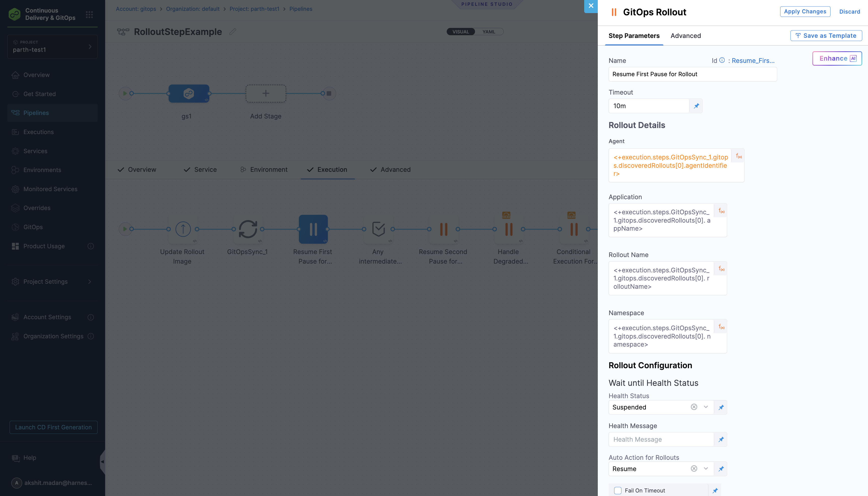
Task: Open the Auto Action for Rollouts dropdown
Action: pos(706,468)
